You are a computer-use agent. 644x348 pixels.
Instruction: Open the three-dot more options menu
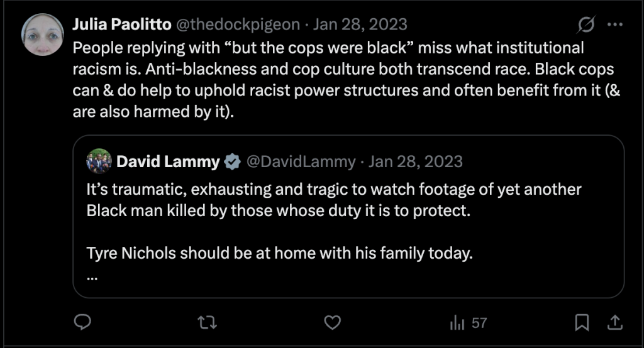(x=614, y=25)
